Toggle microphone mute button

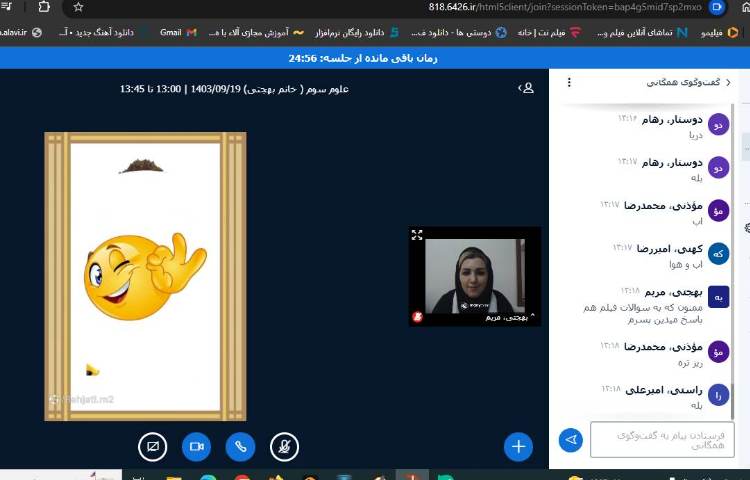(284, 446)
